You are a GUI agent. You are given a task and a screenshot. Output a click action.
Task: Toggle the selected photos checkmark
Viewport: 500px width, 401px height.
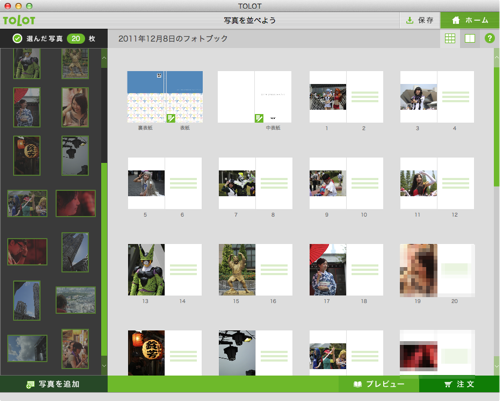tap(17, 39)
